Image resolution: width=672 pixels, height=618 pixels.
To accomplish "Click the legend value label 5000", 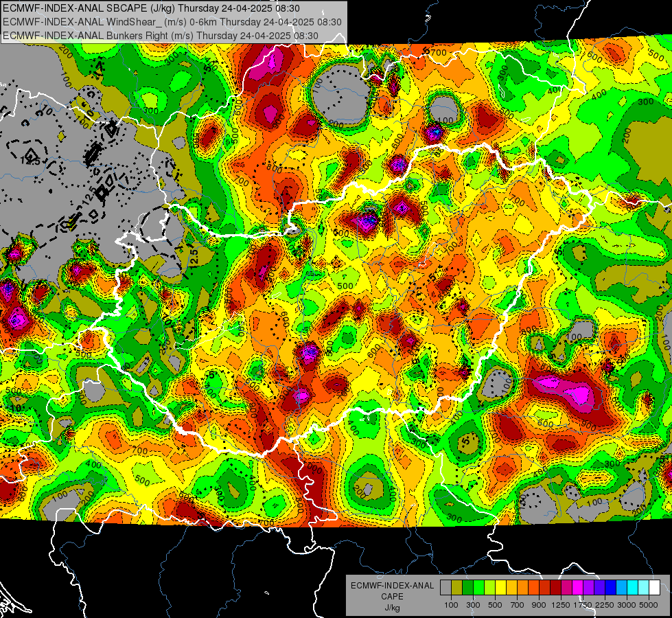I will click(649, 605).
